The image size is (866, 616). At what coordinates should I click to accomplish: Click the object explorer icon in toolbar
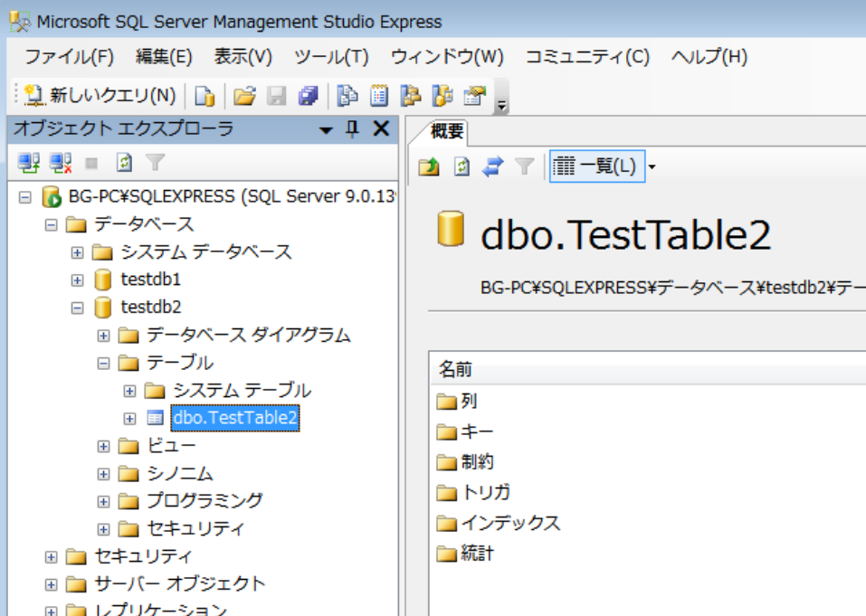click(x=410, y=96)
